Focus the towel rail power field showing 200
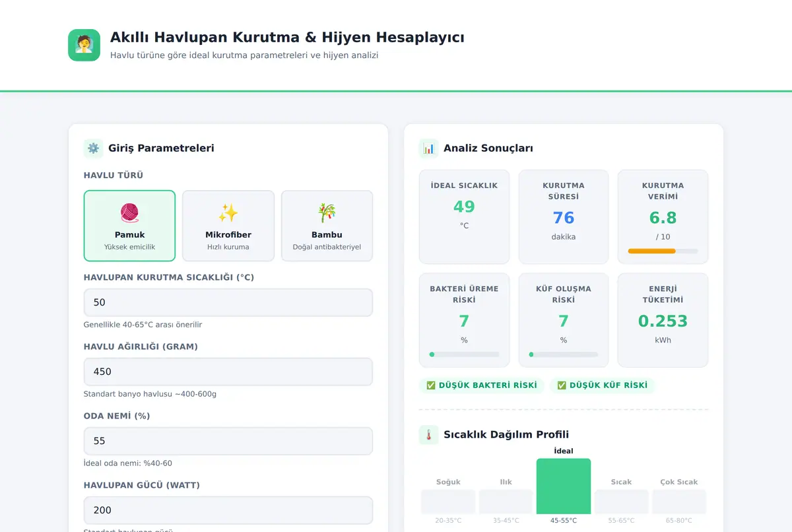 228,510
